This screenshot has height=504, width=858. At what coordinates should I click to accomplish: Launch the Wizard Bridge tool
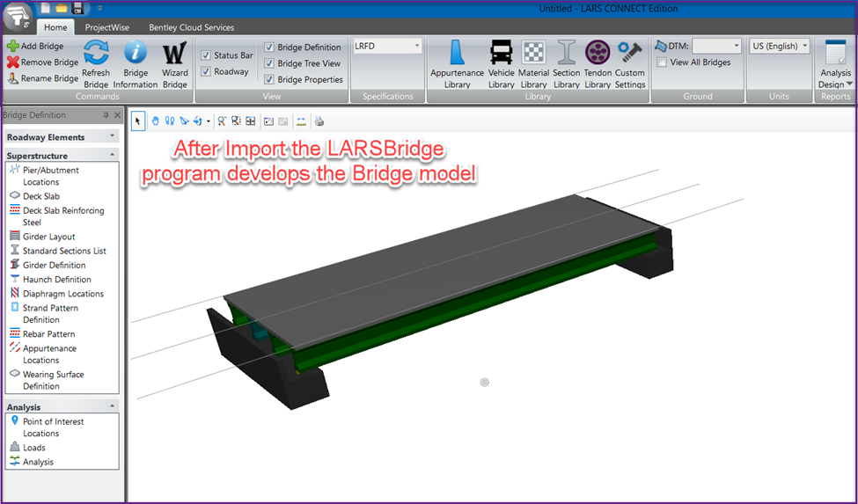click(x=175, y=64)
